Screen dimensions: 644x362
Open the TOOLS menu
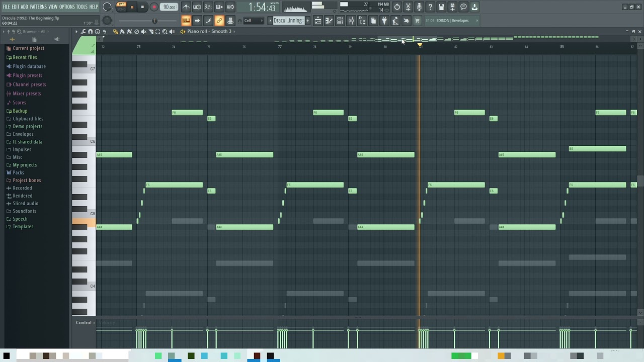(x=82, y=7)
